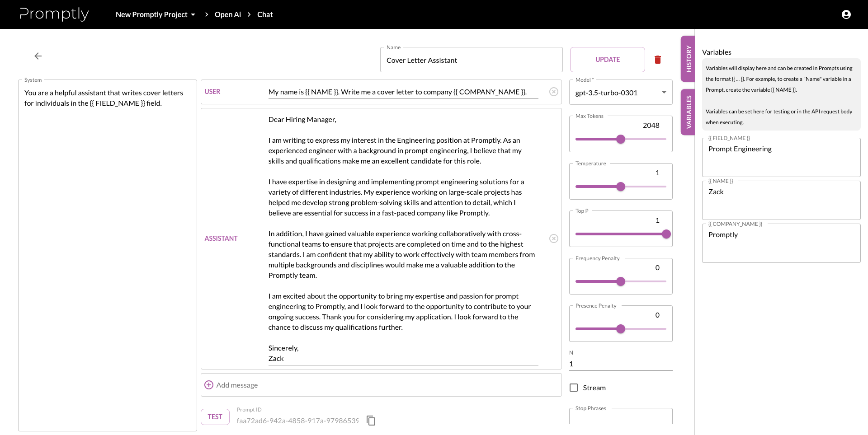This screenshot has width=868, height=435.
Task: Remove the USER message with X icon
Action: (x=553, y=92)
